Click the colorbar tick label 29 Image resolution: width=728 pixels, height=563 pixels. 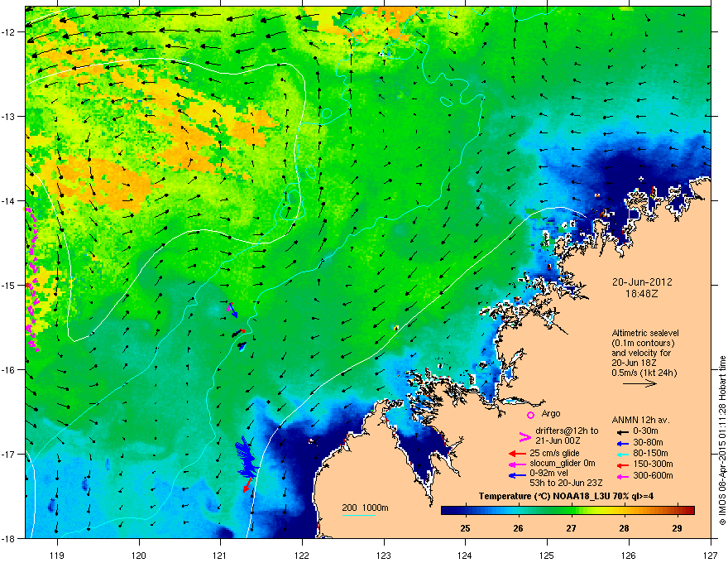(677, 528)
